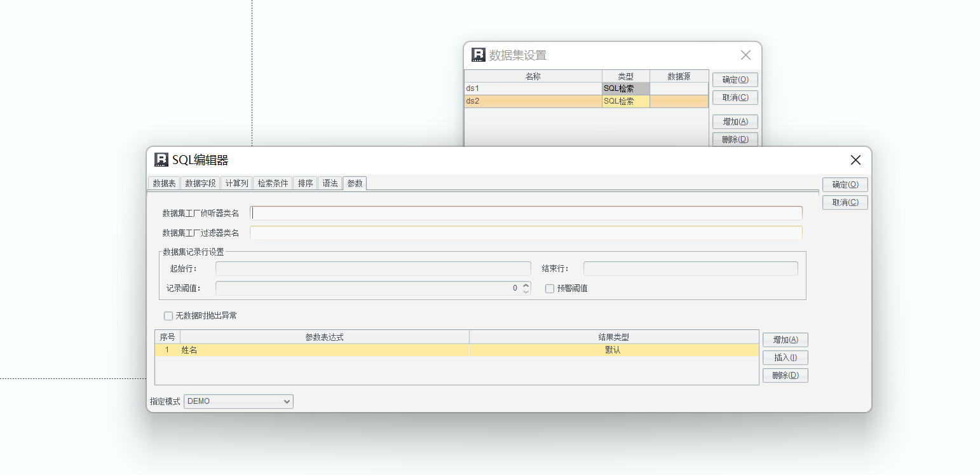Click the SQL编辑器 title bar application icon

161,160
